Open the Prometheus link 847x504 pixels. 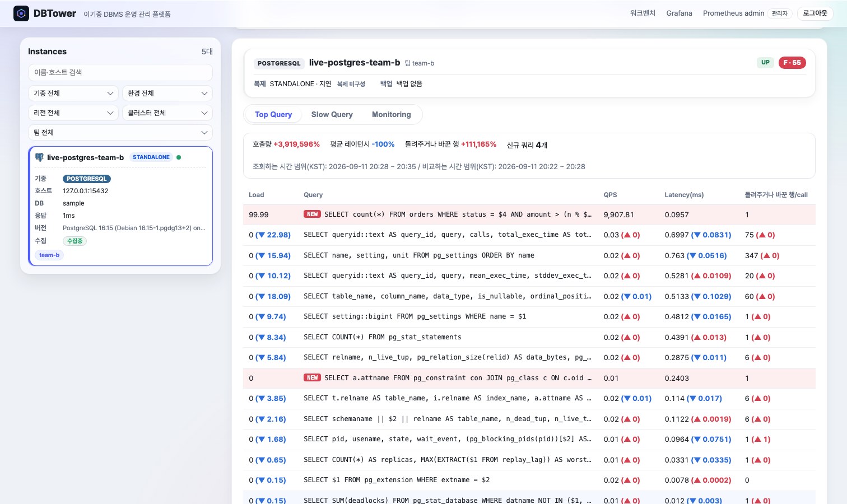tap(723, 13)
